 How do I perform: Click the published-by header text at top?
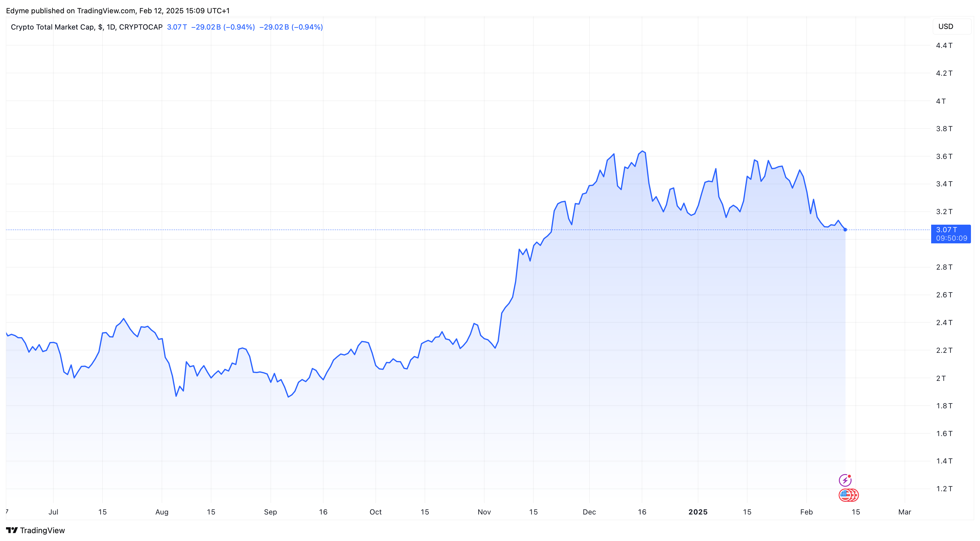click(118, 11)
